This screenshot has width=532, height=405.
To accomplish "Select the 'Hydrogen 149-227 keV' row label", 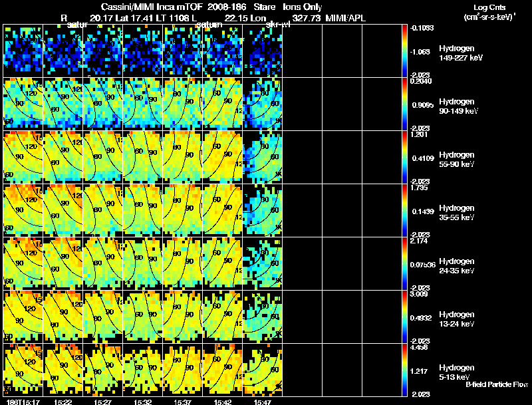I will [x=461, y=53].
